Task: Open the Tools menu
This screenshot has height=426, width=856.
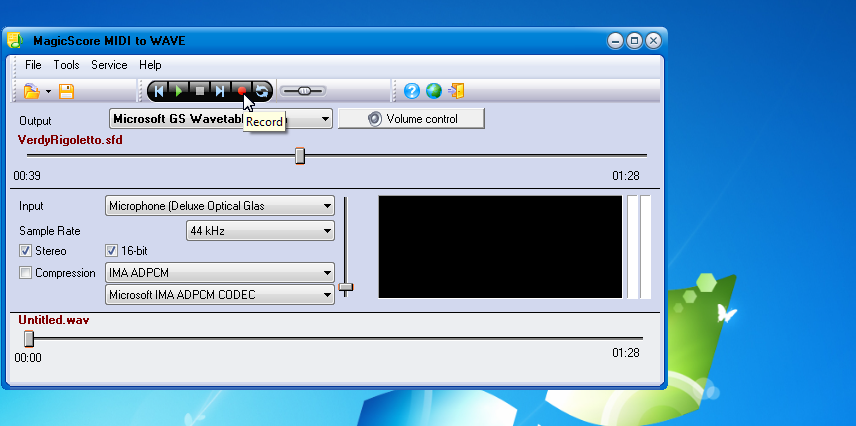Action: point(67,65)
